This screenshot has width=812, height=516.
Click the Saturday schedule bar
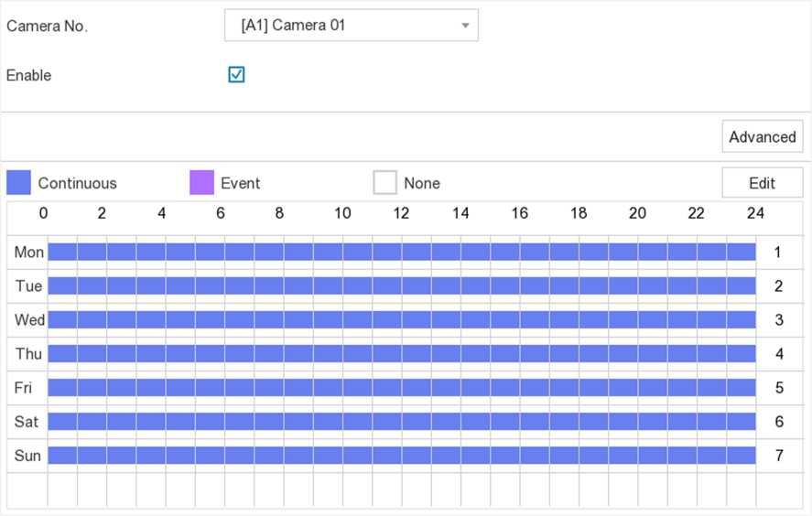[x=401, y=422]
